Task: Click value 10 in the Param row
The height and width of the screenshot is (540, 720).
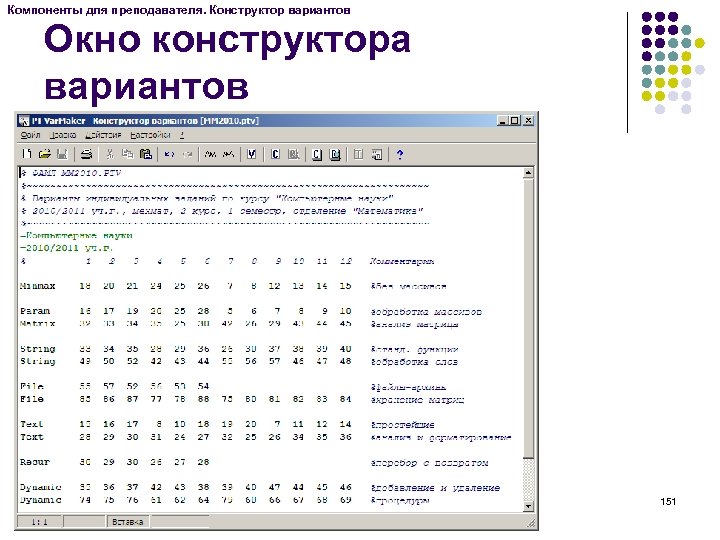Action: pos(345,311)
